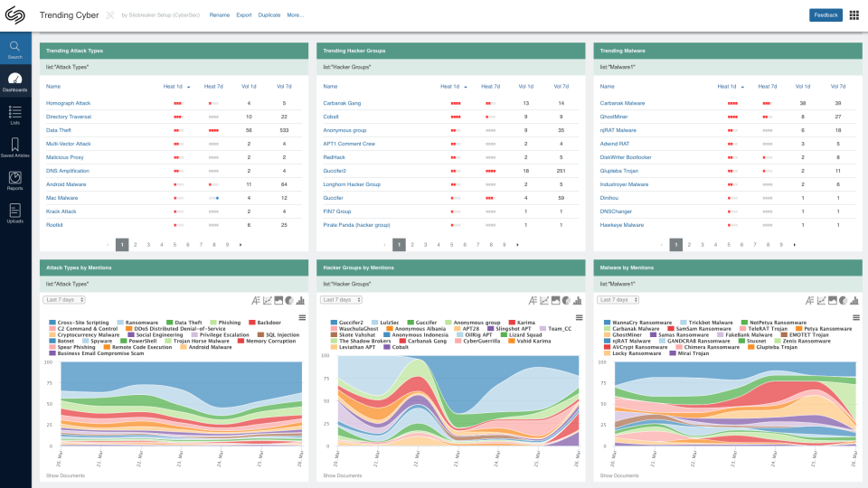Open hamburger menu on Hacker Groups chart
868x488 pixels.
tap(579, 317)
